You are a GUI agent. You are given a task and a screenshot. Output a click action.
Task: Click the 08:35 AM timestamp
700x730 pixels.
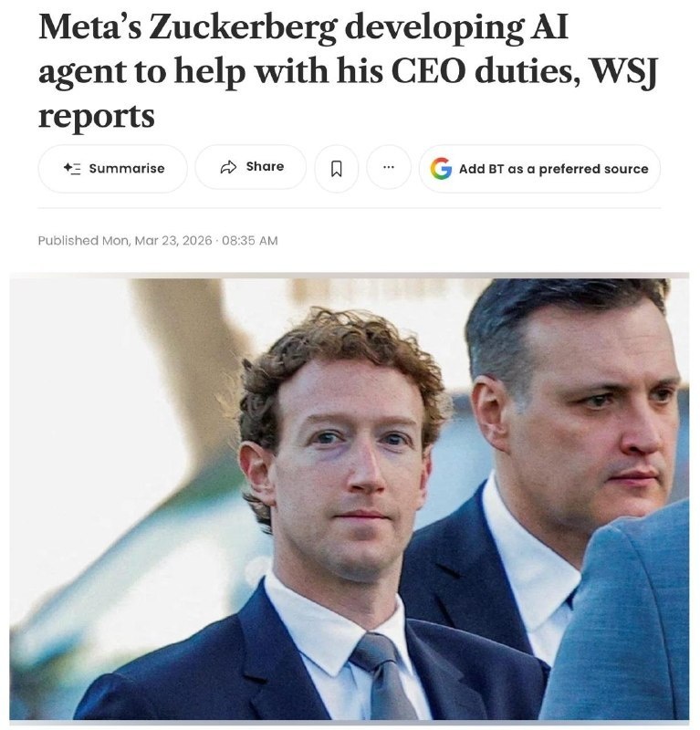pyautogui.click(x=250, y=241)
